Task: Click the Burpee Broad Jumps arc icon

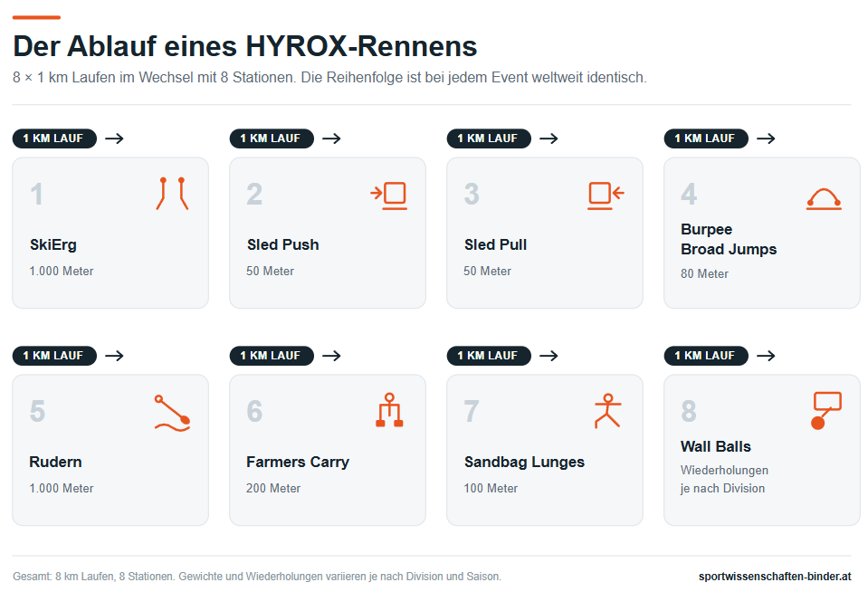Action: pyautogui.click(x=824, y=199)
